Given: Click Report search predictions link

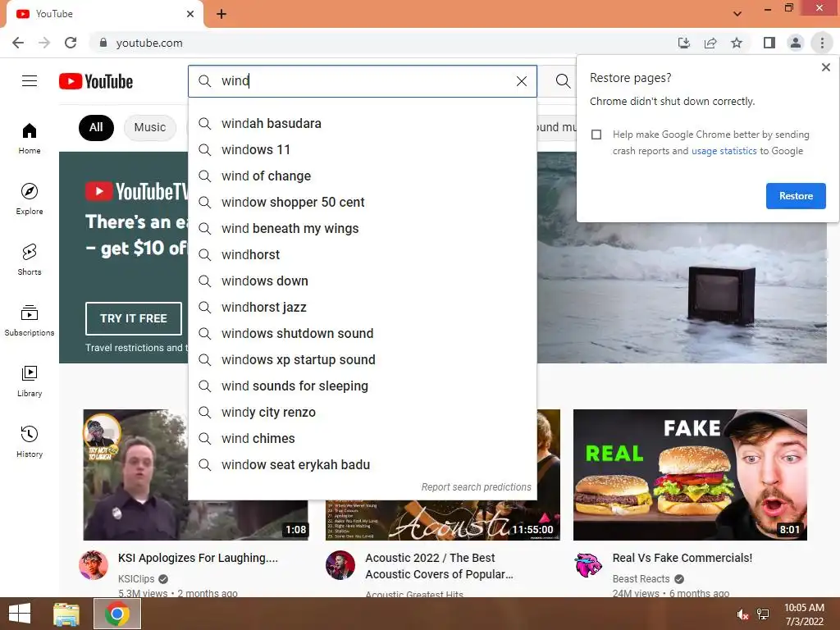Looking at the screenshot, I should [476, 487].
